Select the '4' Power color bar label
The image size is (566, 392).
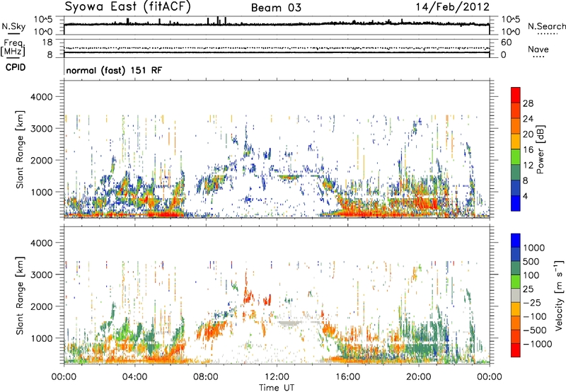(x=526, y=197)
